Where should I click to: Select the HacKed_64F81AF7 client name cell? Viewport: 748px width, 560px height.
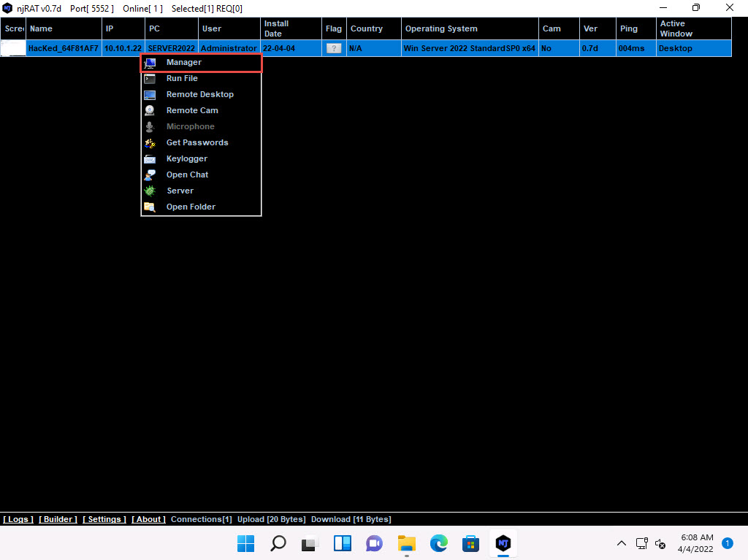coord(64,49)
